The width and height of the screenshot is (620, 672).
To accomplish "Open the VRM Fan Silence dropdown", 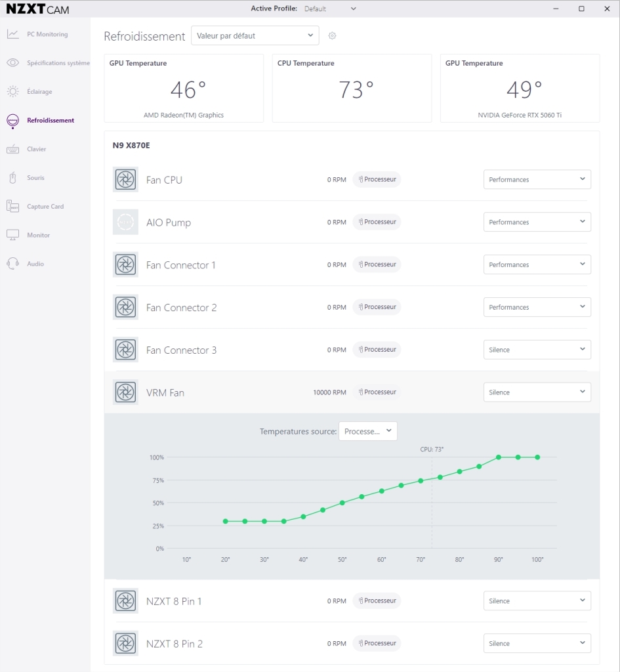I will coord(537,392).
